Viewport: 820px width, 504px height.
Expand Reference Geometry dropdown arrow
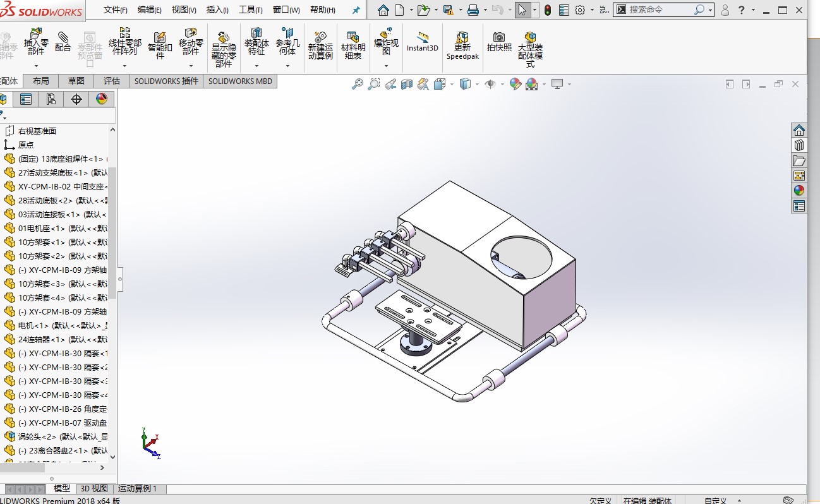tap(287, 66)
